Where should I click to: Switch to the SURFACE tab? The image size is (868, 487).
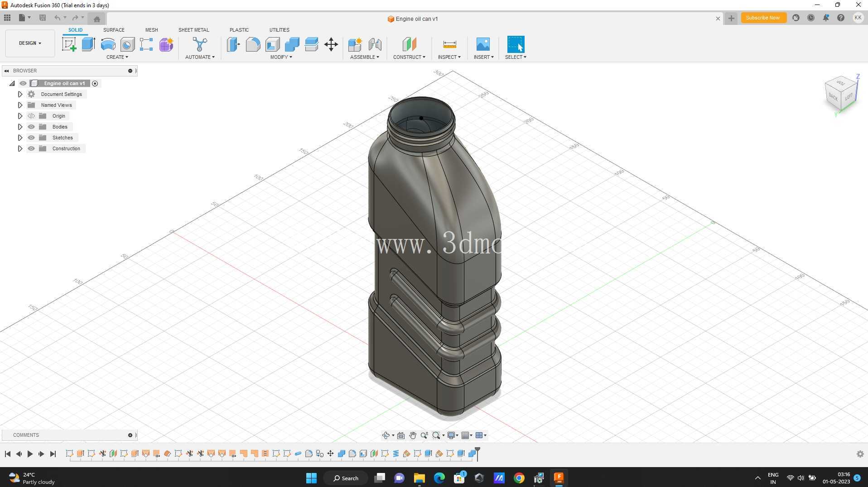pos(114,30)
